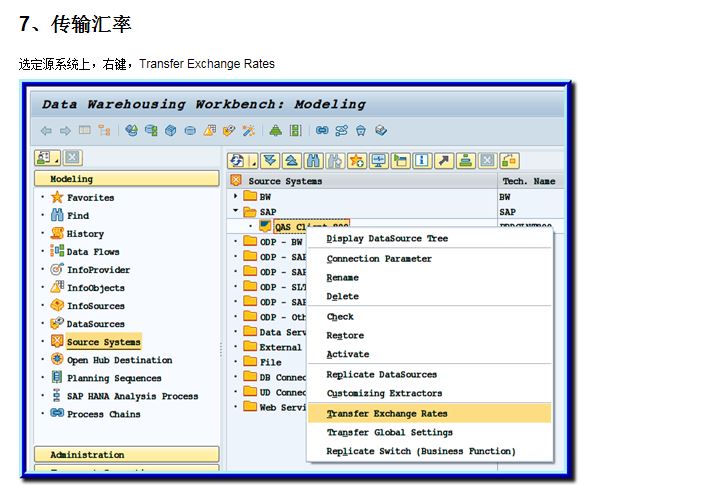Click the Modeling section button
The width and height of the screenshot is (706, 499).
tap(127, 179)
